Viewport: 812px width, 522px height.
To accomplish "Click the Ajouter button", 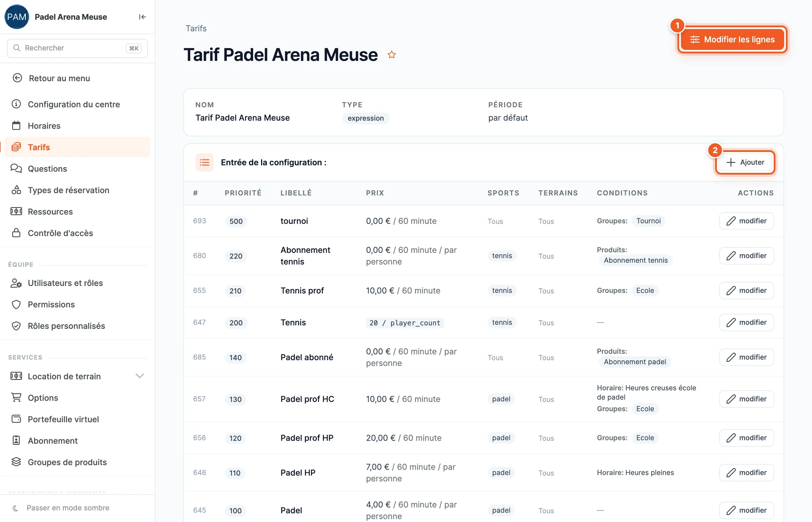I will pyautogui.click(x=745, y=162).
